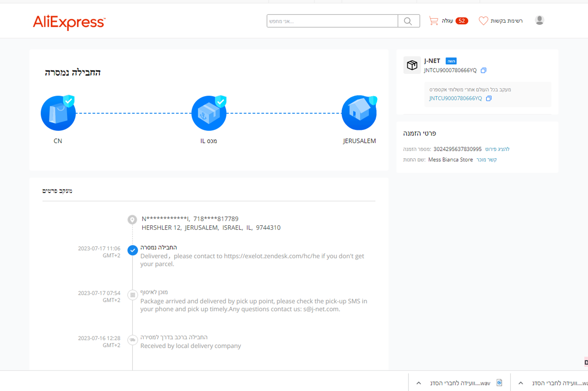Click into the search input field

coord(332,21)
